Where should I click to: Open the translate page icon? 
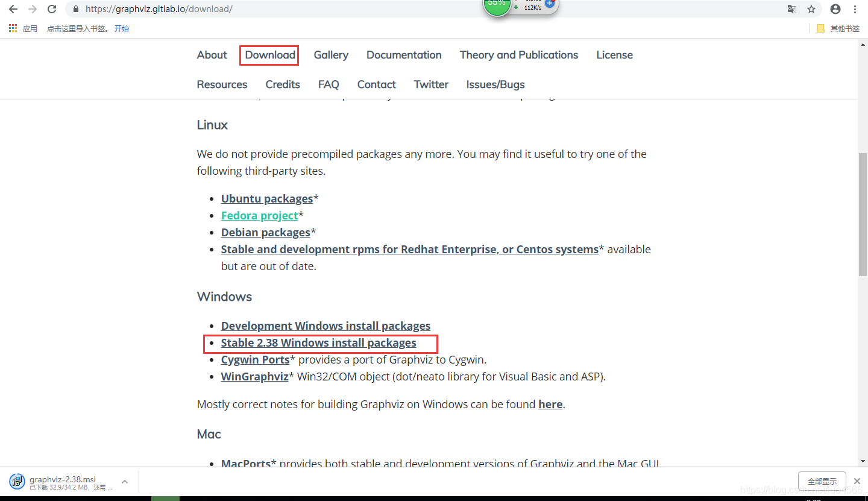point(792,9)
